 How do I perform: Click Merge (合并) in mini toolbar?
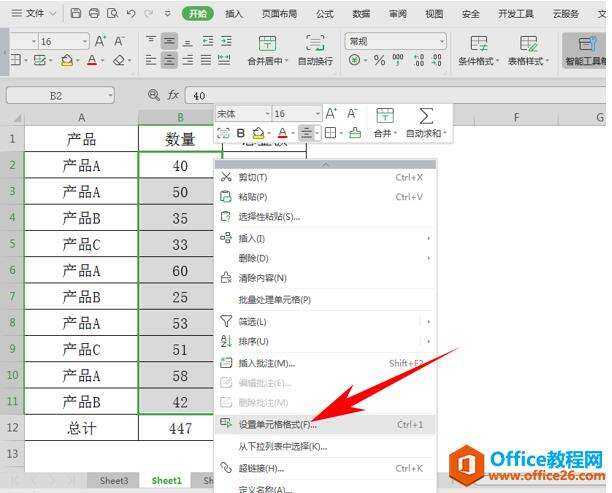pos(384,123)
